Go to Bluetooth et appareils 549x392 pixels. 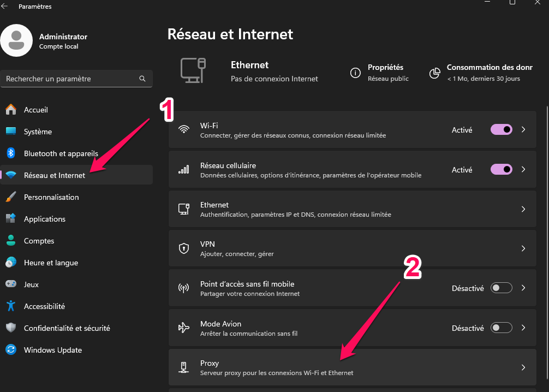60,153
